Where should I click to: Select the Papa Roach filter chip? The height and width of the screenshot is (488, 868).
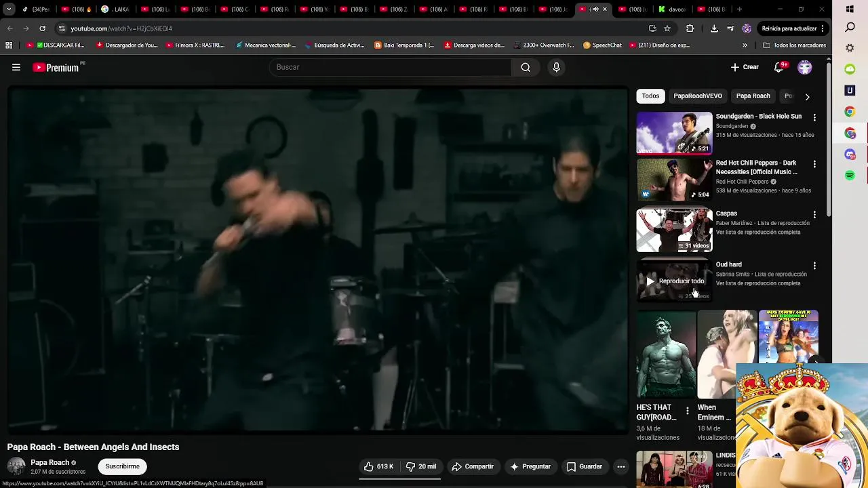click(x=753, y=96)
